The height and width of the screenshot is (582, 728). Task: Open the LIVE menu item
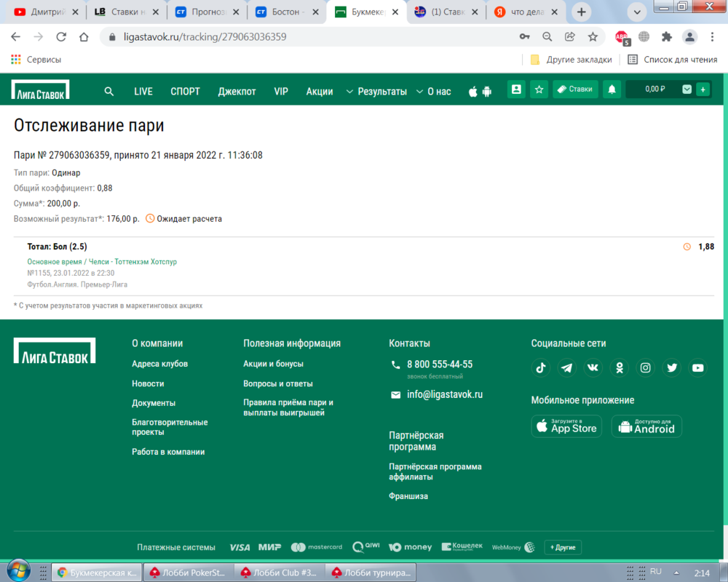(x=143, y=92)
